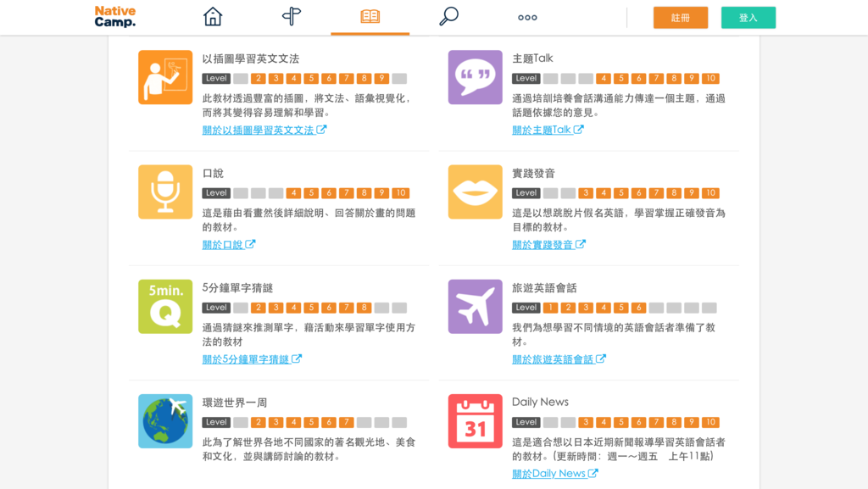Select level 10 badge for 主題Talk
The image size is (868, 489).
click(711, 79)
